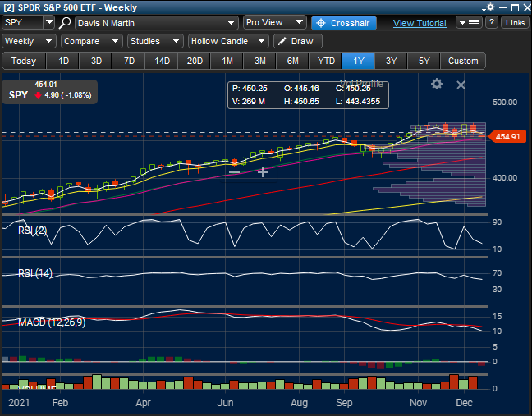532x416 pixels.
Task: Click the 400.00 price axis label
Action: (505, 178)
